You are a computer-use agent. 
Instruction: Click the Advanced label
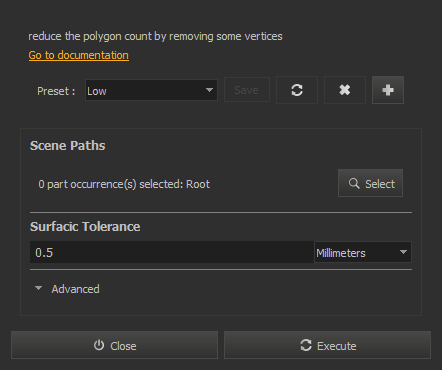[x=75, y=289]
